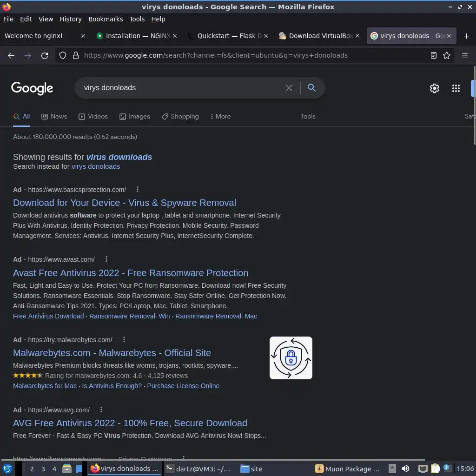Open Malwarebytes for Mac sitelink
This screenshot has height=476, width=476.
click(45, 386)
